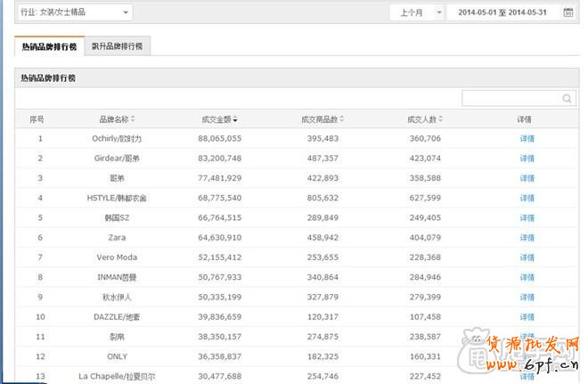
Task: Click item count 253,655
Action: (x=323, y=257)
